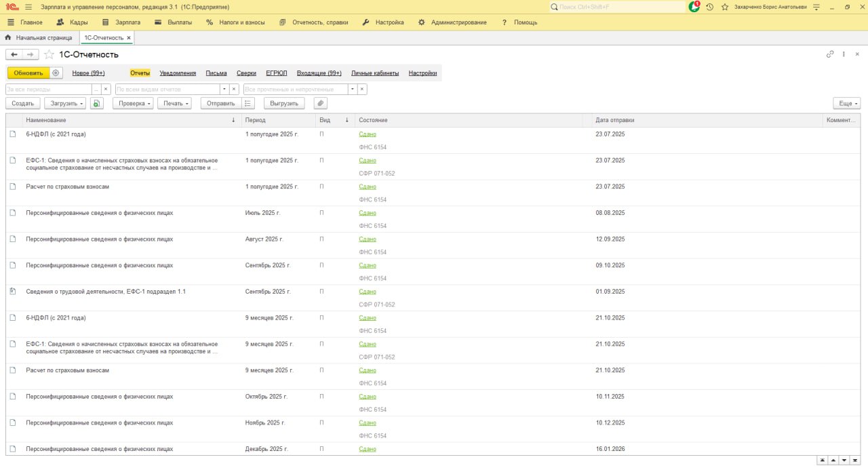Expand report types filter dropdown arrow

pos(224,89)
